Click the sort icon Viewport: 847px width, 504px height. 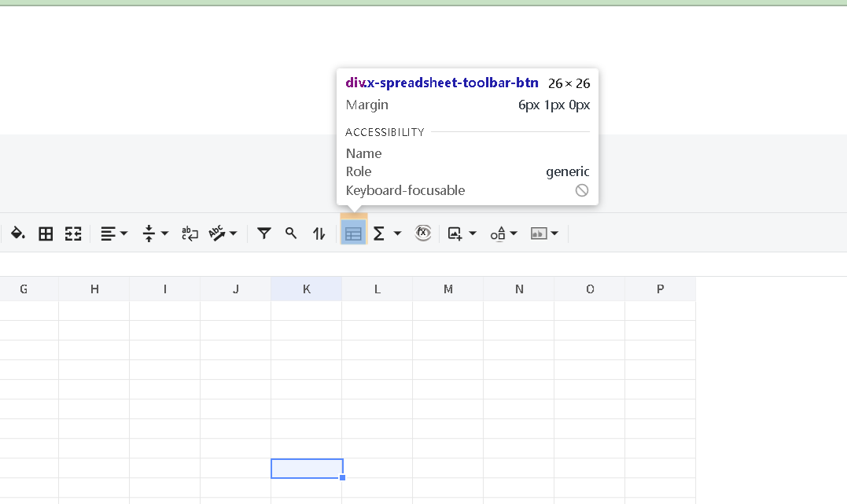tap(319, 233)
